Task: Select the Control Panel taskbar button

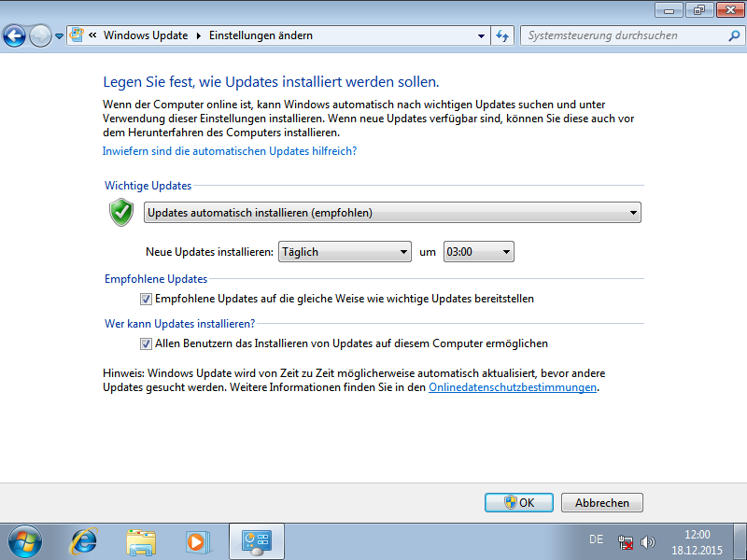Action: pos(257,541)
